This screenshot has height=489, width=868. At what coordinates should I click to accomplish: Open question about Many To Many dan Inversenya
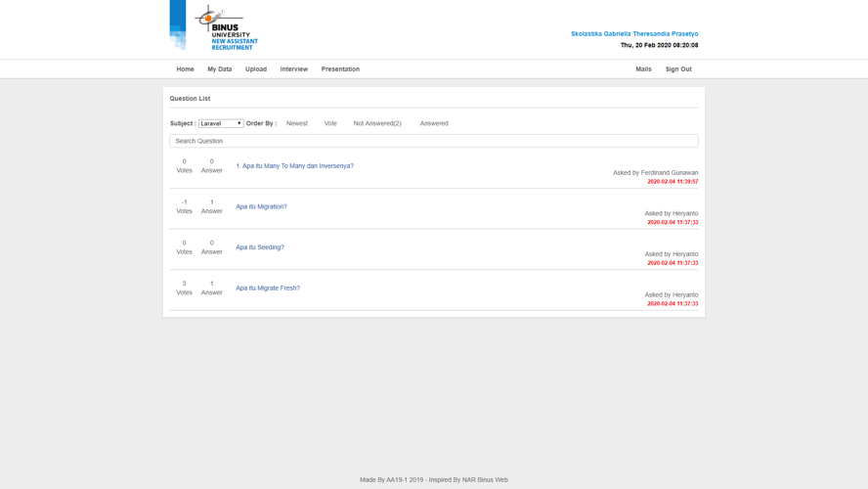[294, 166]
